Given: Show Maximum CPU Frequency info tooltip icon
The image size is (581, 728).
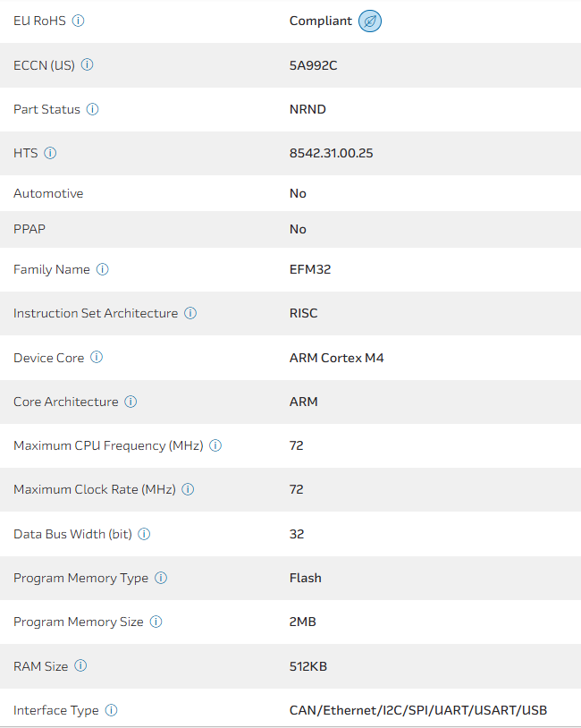Looking at the screenshot, I should click(215, 445).
